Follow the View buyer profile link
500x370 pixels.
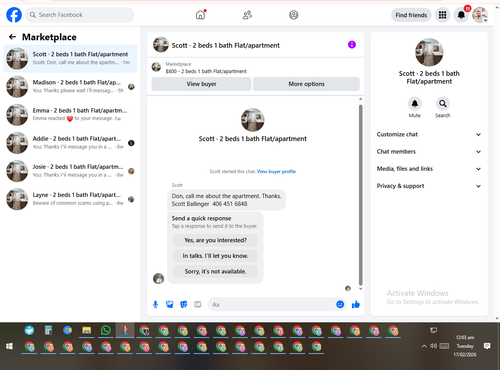click(x=276, y=171)
